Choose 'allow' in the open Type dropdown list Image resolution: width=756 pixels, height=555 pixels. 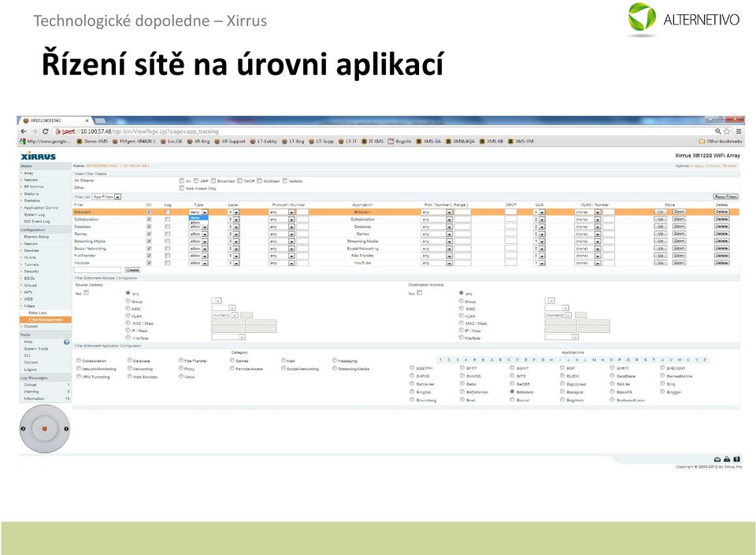pyautogui.click(x=198, y=223)
